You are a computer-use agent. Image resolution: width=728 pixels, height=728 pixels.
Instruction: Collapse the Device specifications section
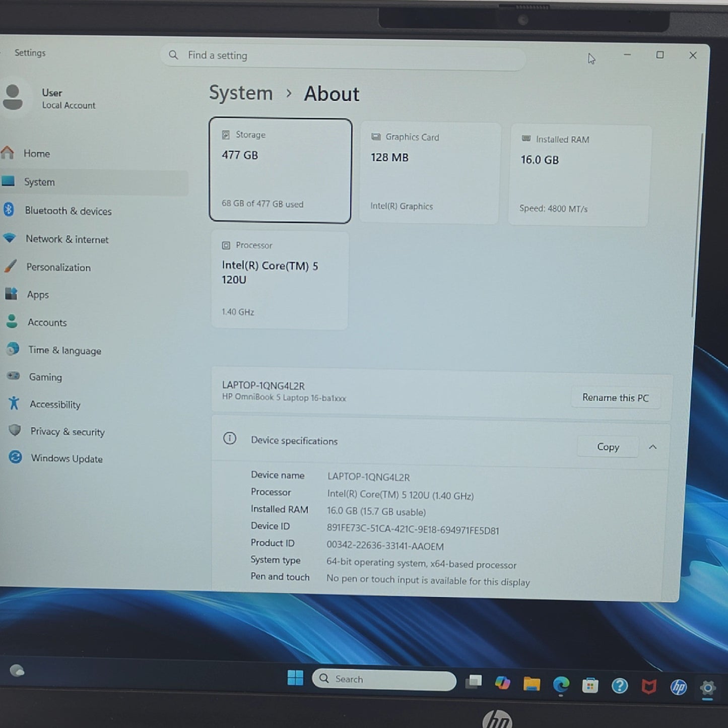click(x=653, y=447)
